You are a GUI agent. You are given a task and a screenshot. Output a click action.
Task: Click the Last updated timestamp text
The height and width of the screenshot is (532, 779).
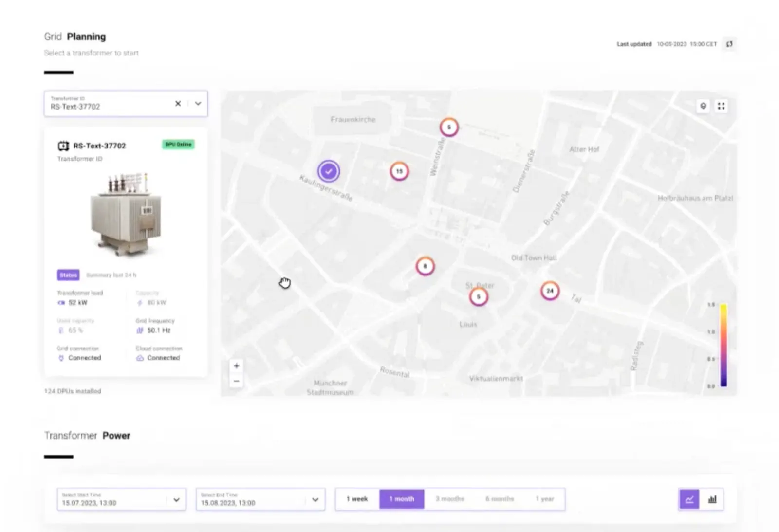click(x=686, y=44)
